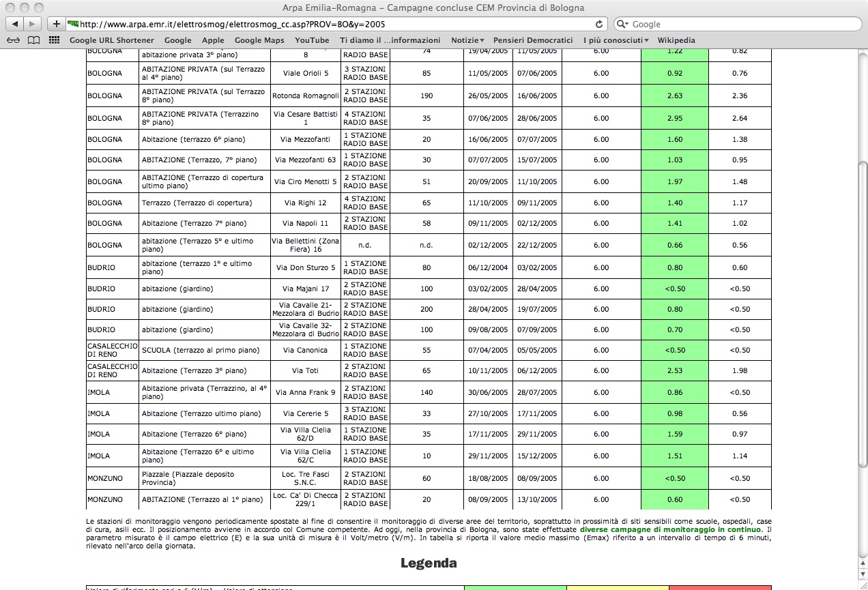Open the YouTube bookmark
This screenshot has height=590, width=868.
tap(312, 40)
